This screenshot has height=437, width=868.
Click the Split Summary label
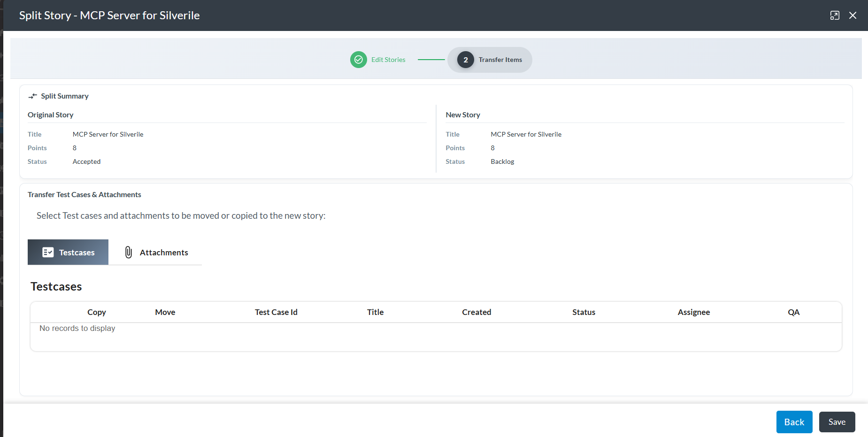point(65,96)
